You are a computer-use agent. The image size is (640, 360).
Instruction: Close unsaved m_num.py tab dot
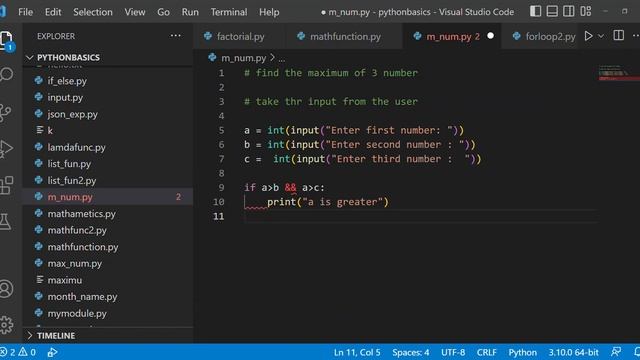pos(490,36)
